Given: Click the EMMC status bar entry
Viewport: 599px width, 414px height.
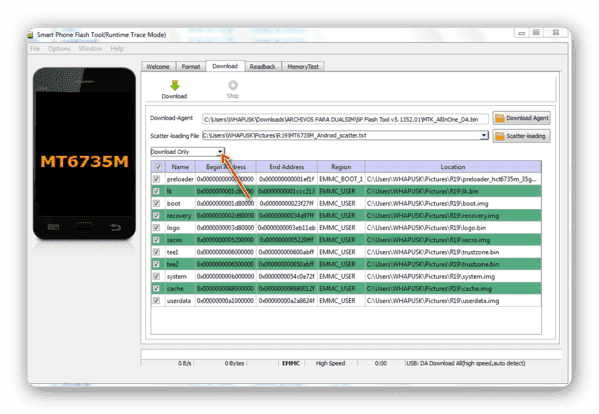Looking at the screenshot, I should pyautogui.click(x=291, y=363).
